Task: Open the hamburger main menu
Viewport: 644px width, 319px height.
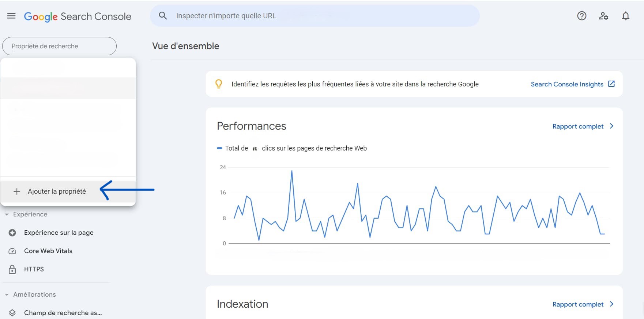Action: (x=11, y=16)
